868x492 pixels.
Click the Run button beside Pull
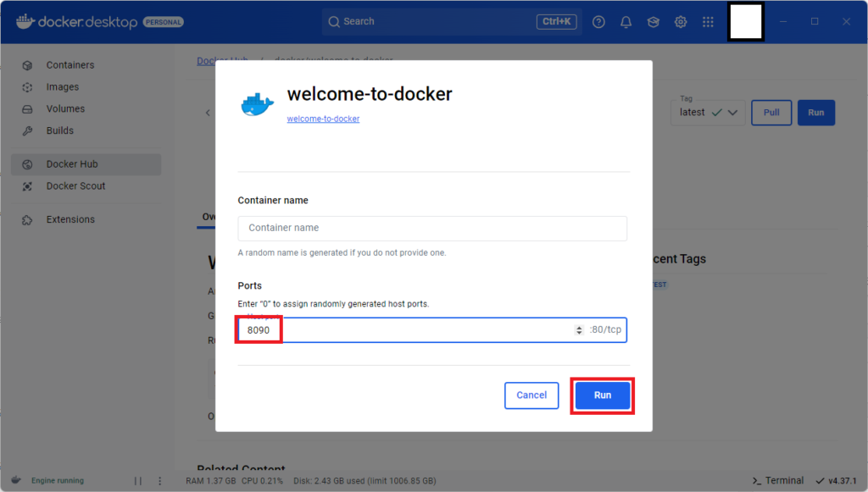click(x=816, y=113)
